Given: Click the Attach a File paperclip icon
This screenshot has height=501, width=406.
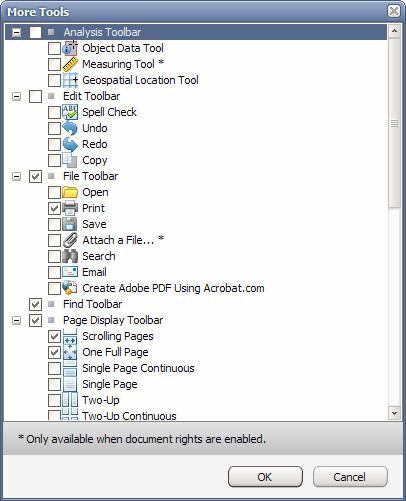Looking at the screenshot, I should (x=70, y=240).
